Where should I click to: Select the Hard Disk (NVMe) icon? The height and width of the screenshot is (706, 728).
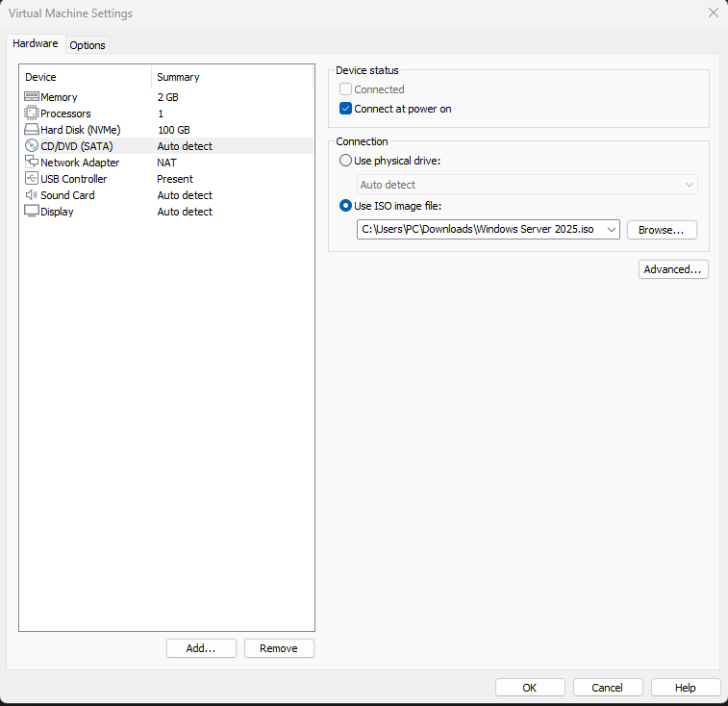click(x=31, y=130)
